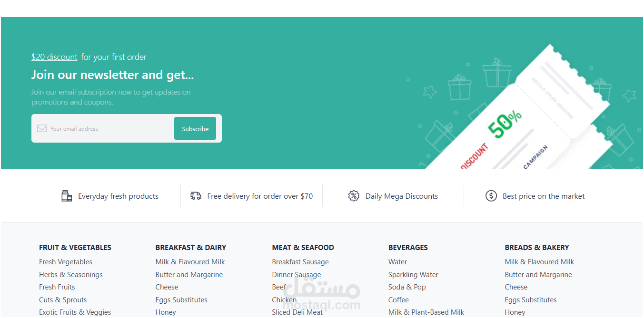Click into the email address input field

click(102, 128)
